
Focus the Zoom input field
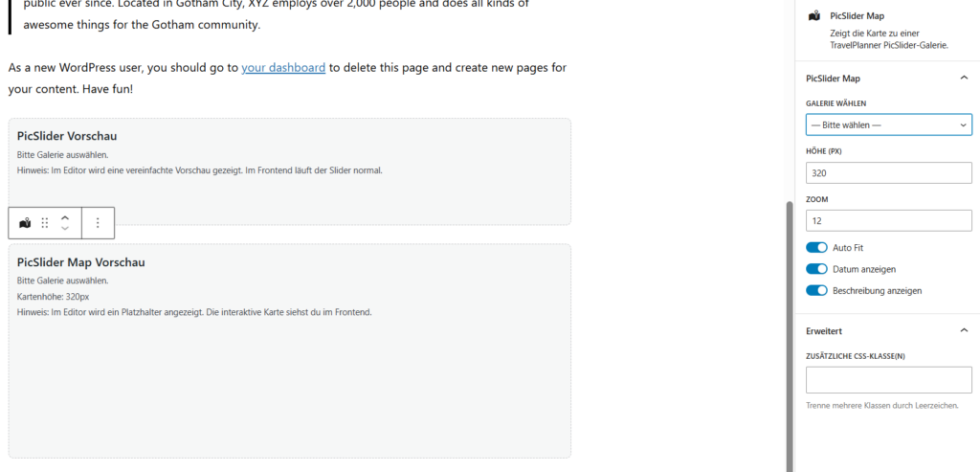[888, 220]
